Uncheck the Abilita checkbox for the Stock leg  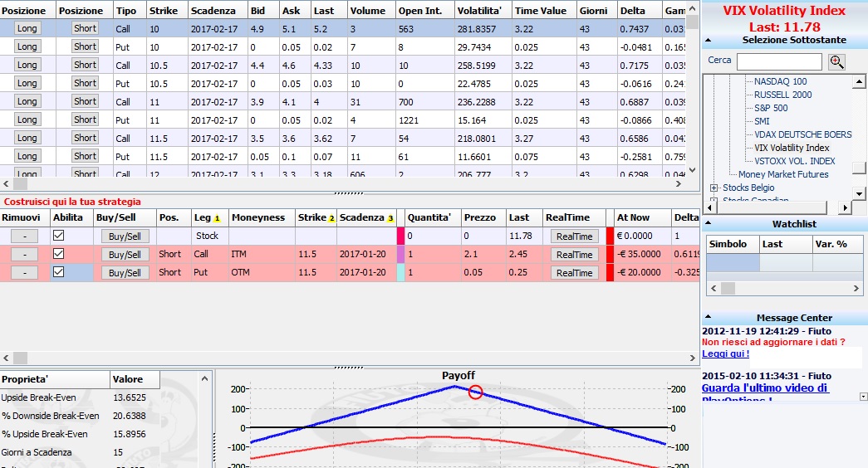[58, 235]
